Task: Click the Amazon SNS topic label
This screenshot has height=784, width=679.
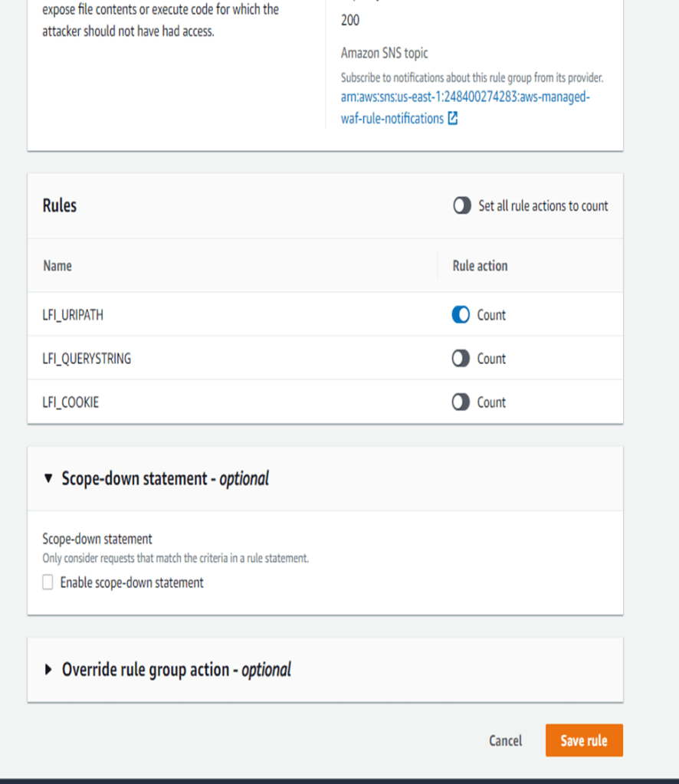Action: pos(384,54)
